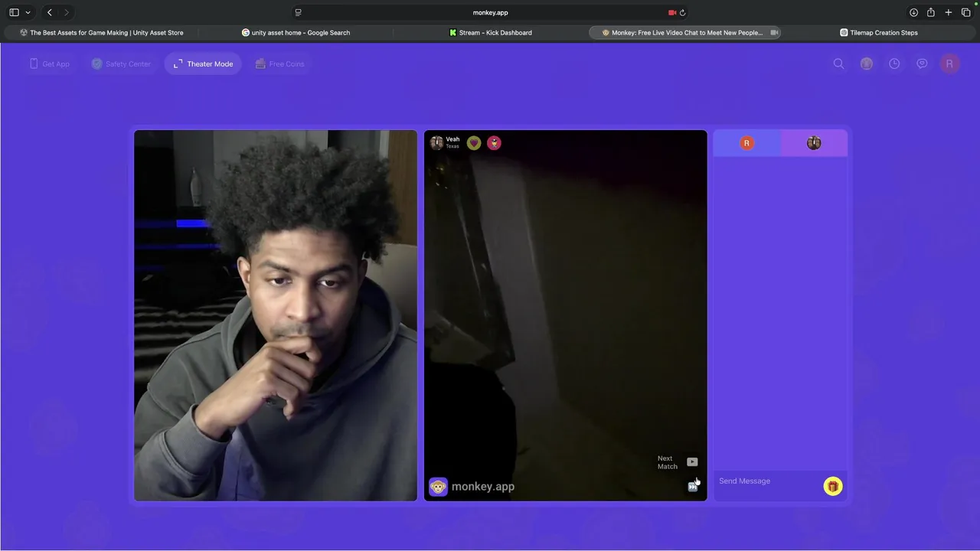
Task: Select the R tab in chat panel
Action: [x=746, y=143]
